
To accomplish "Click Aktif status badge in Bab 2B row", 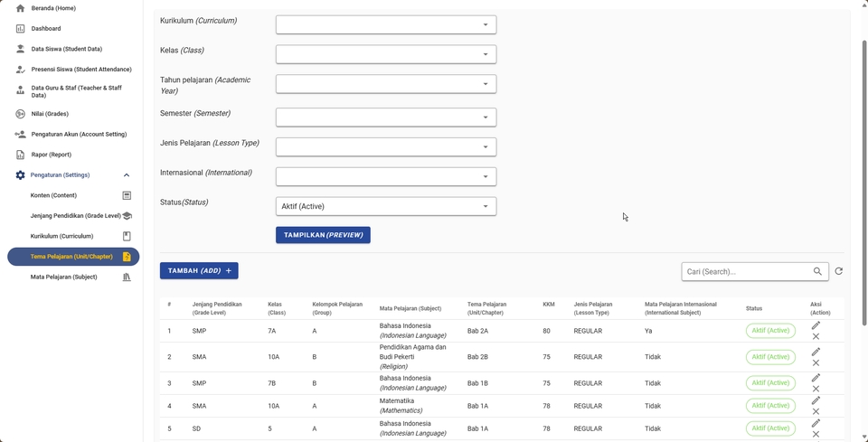I will (770, 357).
